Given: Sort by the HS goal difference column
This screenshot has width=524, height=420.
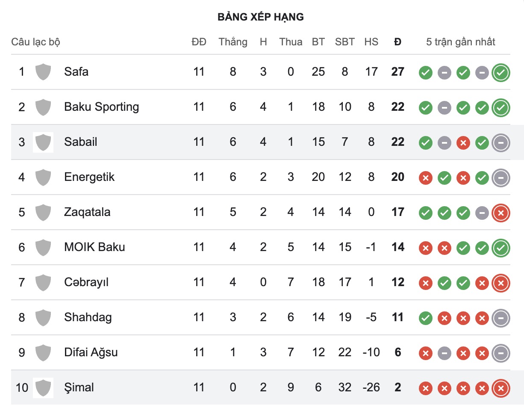Looking at the screenshot, I should [x=371, y=42].
